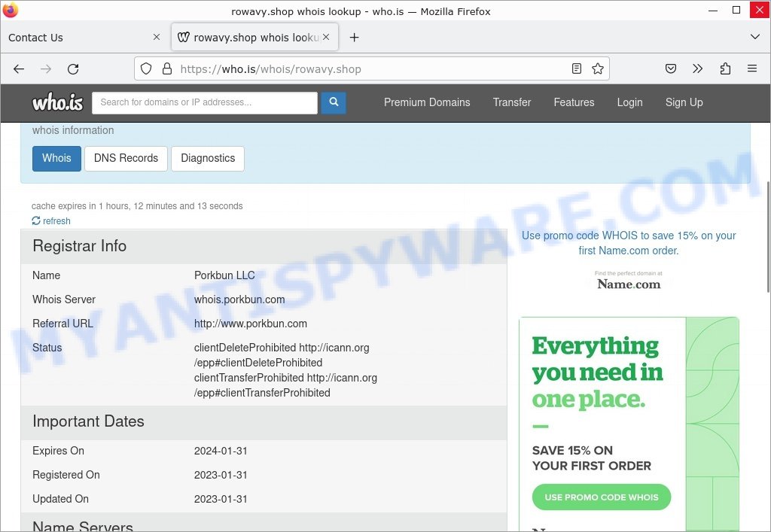The image size is (771, 532).
Task: Open a new tab with plus button
Action: pos(354,38)
